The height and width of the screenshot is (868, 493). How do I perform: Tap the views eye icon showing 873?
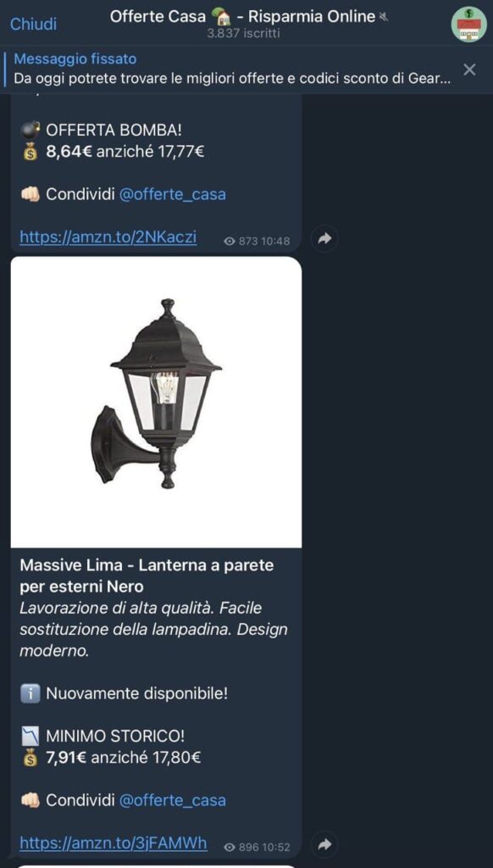click(230, 241)
